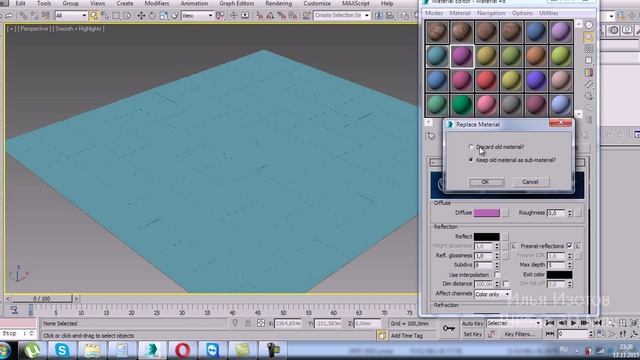Click the Mirror tool icon
Image resolution: width=640 pixels, height=360 pixels.
[379, 16]
